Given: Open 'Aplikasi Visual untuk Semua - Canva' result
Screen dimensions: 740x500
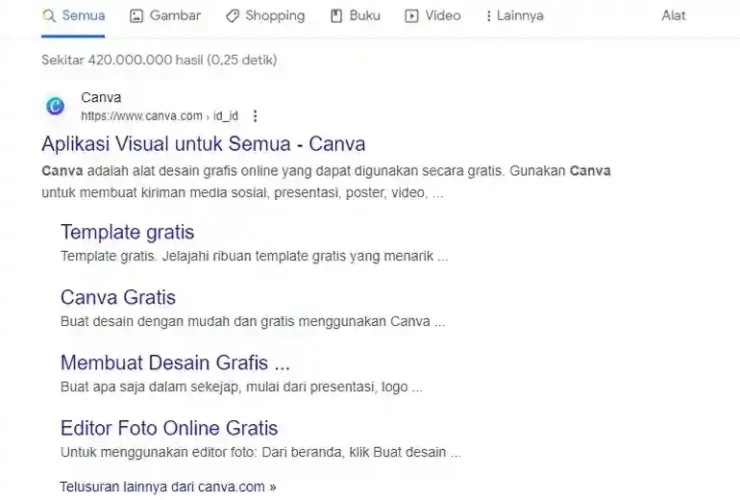Looking at the screenshot, I should [x=203, y=144].
